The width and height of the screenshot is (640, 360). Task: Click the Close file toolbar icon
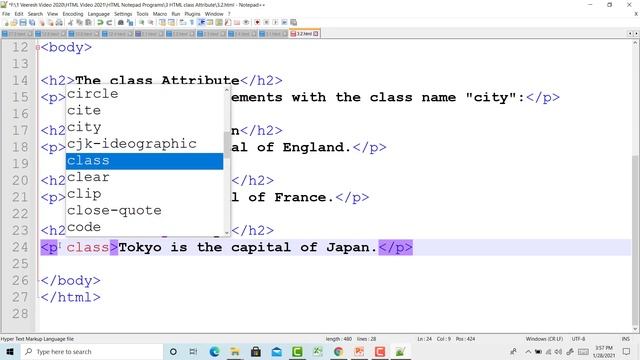pyautogui.click(x=42, y=22)
